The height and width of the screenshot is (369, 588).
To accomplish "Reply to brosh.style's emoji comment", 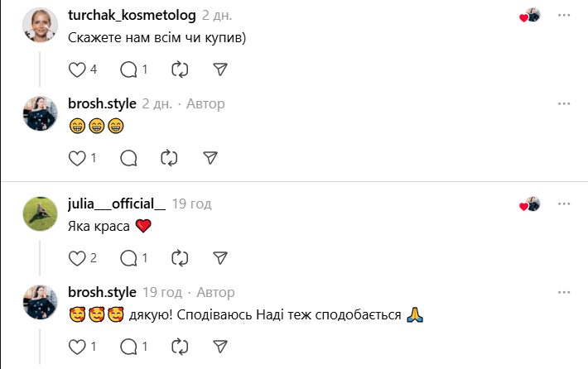I will 128,158.
